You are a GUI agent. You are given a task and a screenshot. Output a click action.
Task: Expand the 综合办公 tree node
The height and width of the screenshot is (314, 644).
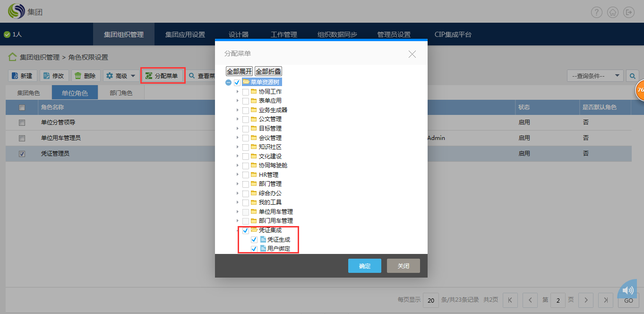click(x=238, y=193)
